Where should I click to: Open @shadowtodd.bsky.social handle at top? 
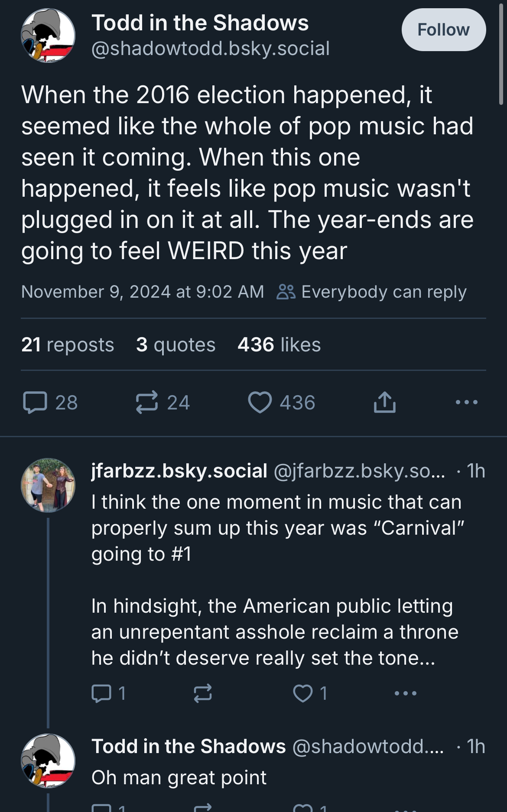pyautogui.click(x=211, y=49)
